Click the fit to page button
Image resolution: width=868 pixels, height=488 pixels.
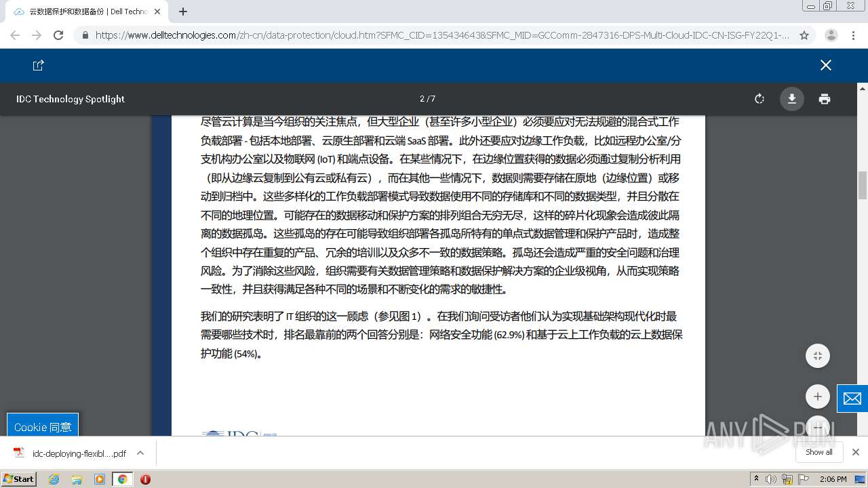click(x=818, y=356)
